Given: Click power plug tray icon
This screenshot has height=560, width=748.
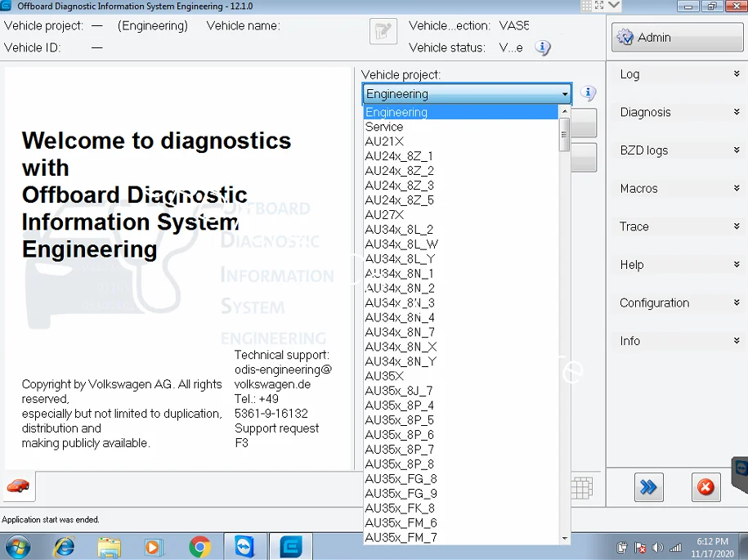Looking at the screenshot, I should (x=622, y=548).
